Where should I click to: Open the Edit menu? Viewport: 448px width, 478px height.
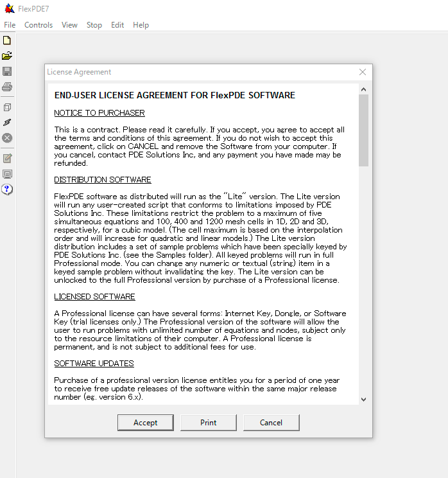point(117,25)
